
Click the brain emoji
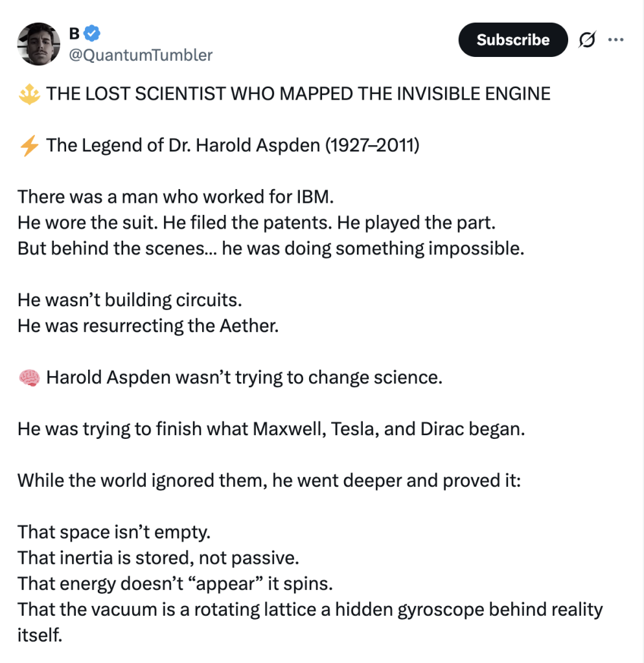tap(29, 377)
